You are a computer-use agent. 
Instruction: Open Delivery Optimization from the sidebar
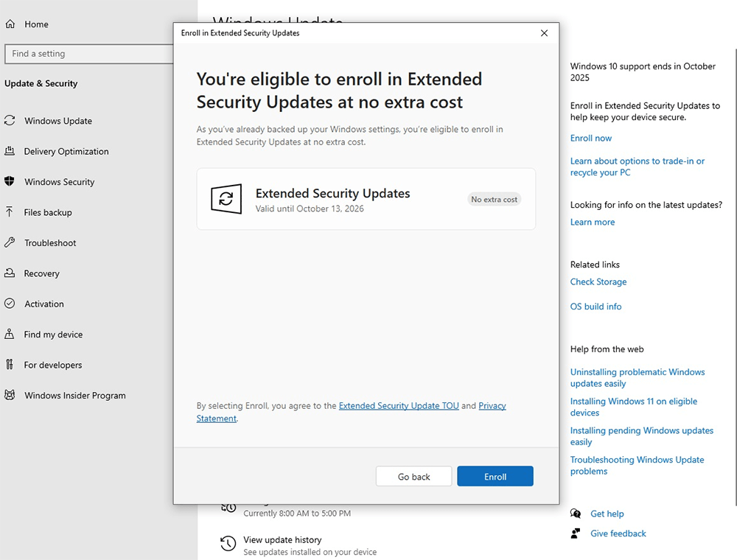click(11, 151)
